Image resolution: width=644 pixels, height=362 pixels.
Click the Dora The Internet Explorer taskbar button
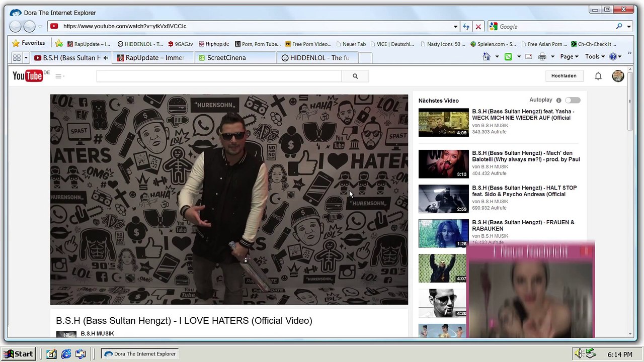click(140, 354)
